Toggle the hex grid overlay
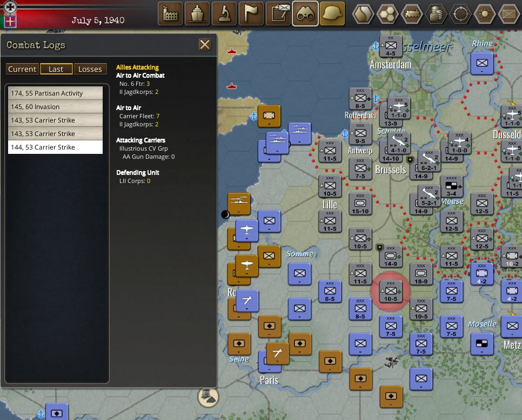This screenshot has height=420, width=522. click(388, 14)
